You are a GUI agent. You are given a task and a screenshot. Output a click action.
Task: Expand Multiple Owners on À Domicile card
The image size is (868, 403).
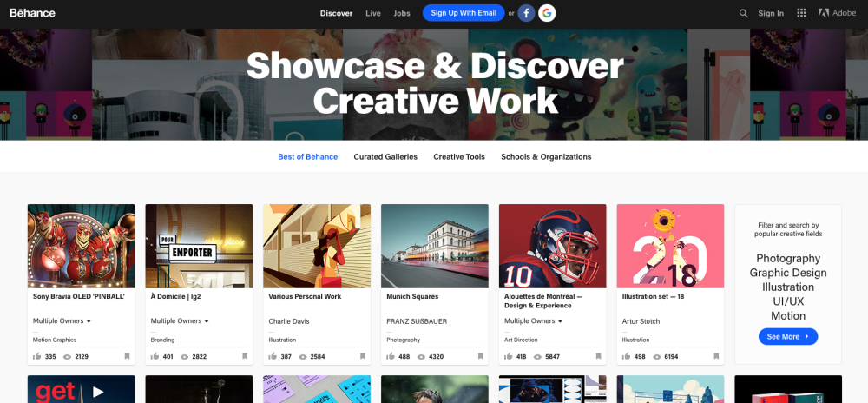tap(180, 321)
